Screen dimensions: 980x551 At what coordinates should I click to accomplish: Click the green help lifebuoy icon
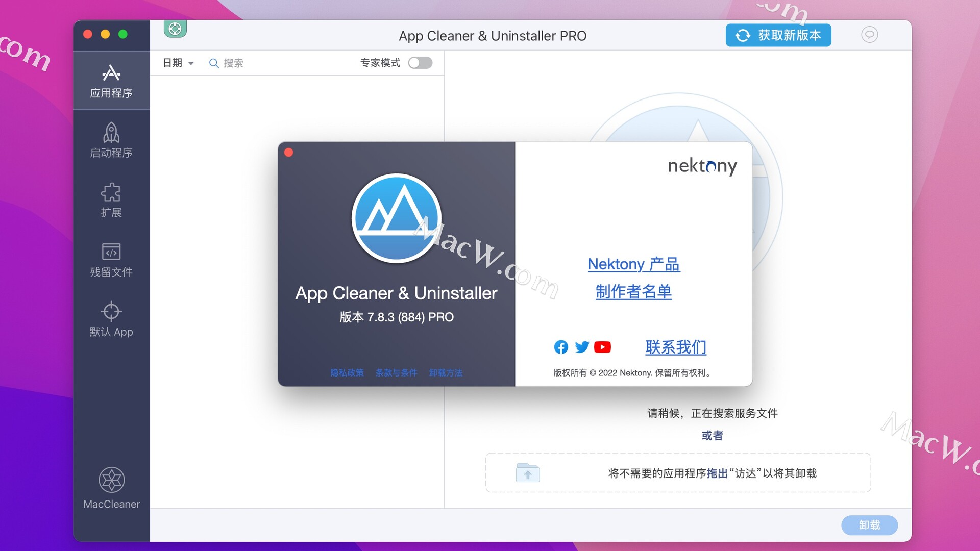[175, 29]
